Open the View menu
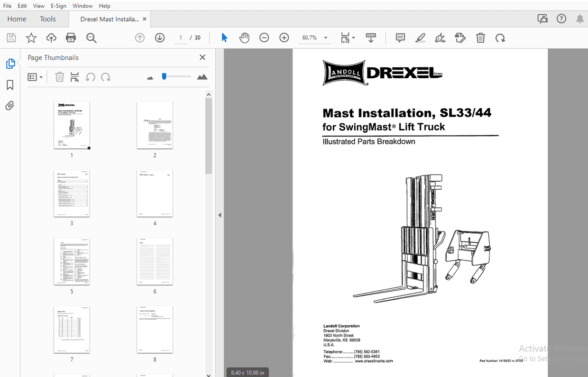This screenshot has width=588, height=377. pyautogui.click(x=39, y=6)
